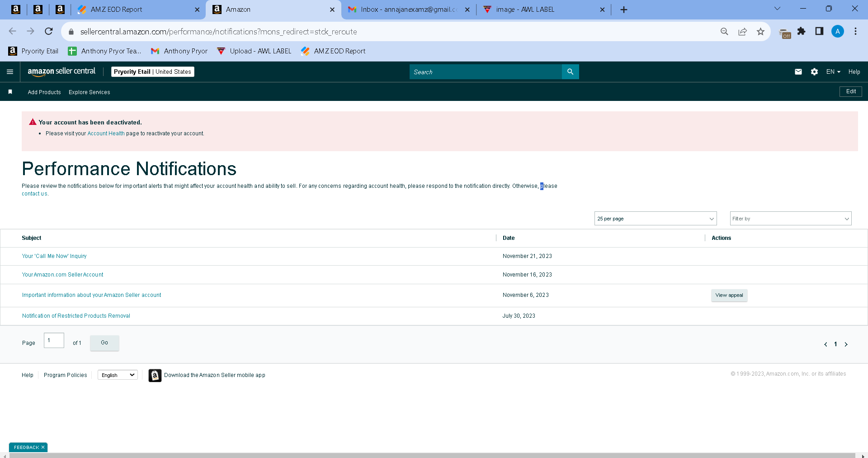This screenshot has height=458, width=868.
Task: Open Your 'Call Me Now' Inquiry notification
Action: coord(54,256)
